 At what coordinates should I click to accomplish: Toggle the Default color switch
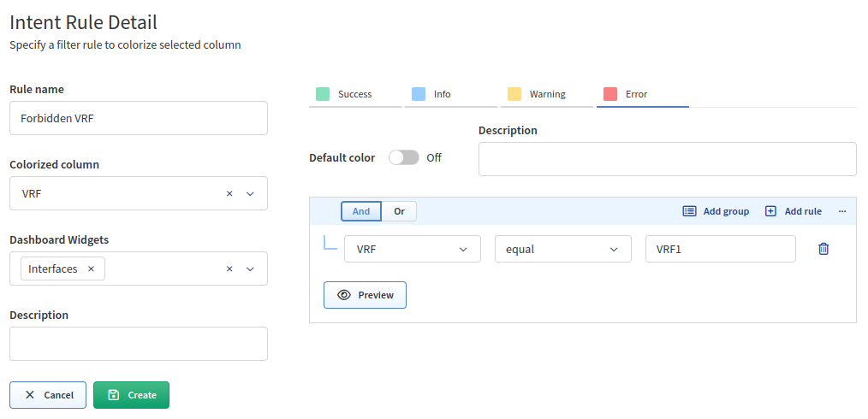coord(403,157)
